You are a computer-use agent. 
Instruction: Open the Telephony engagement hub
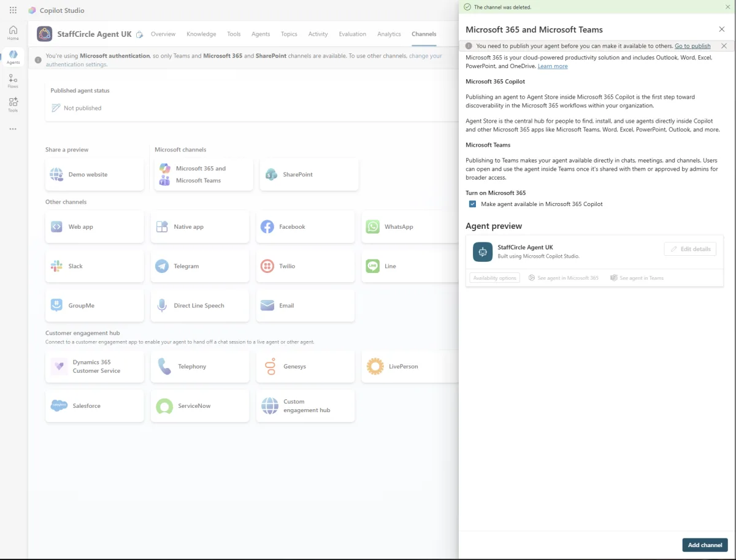click(x=200, y=366)
